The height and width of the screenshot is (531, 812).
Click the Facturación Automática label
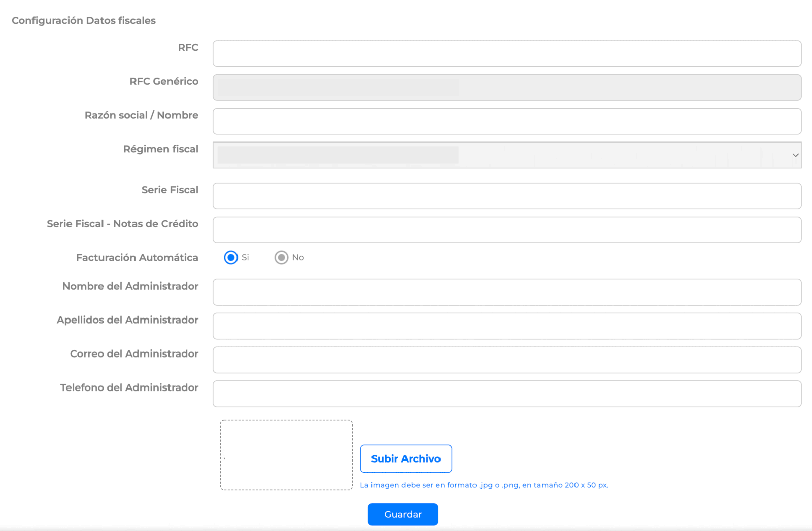[x=137, y=258]
